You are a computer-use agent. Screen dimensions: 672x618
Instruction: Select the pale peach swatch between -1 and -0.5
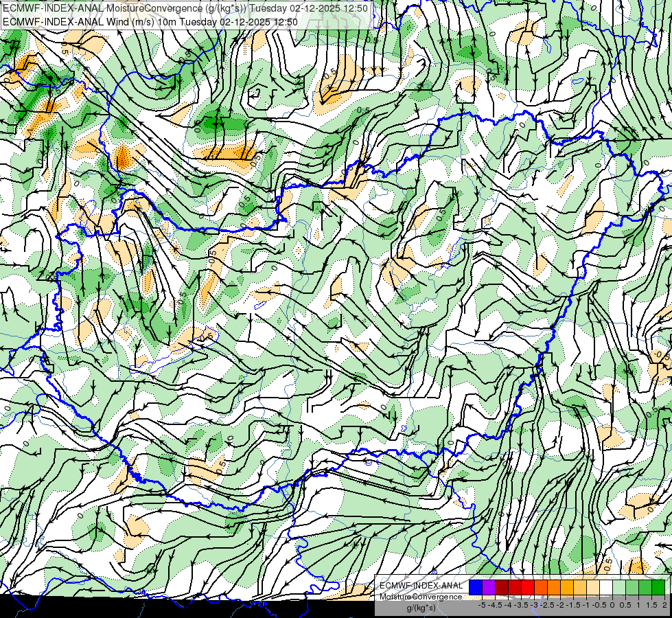[593, 587]
